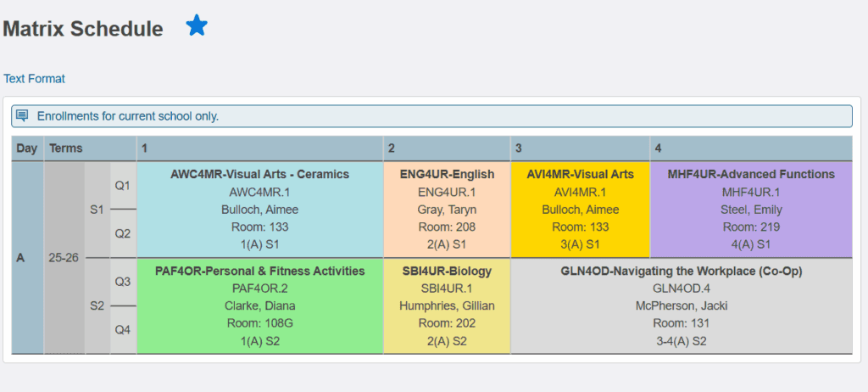Click the Q2 quarter label
This screenshot has width=868, height=392.
122,233
